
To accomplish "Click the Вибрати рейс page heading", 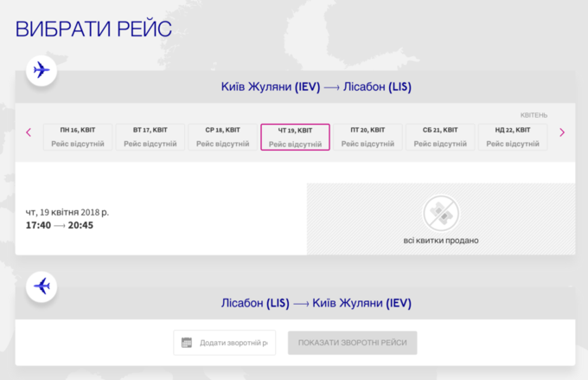I will (x=93, y=29).
